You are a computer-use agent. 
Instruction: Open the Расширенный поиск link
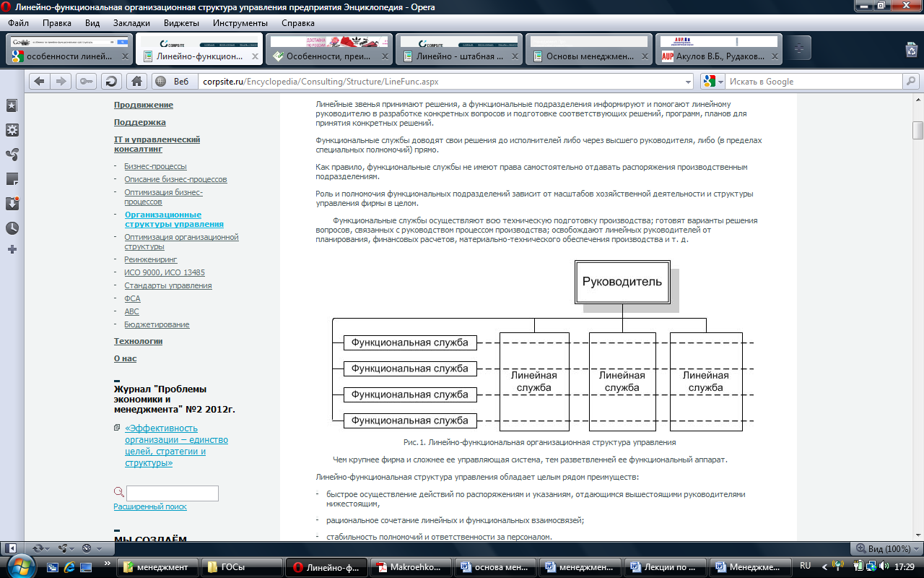point(150,506)
